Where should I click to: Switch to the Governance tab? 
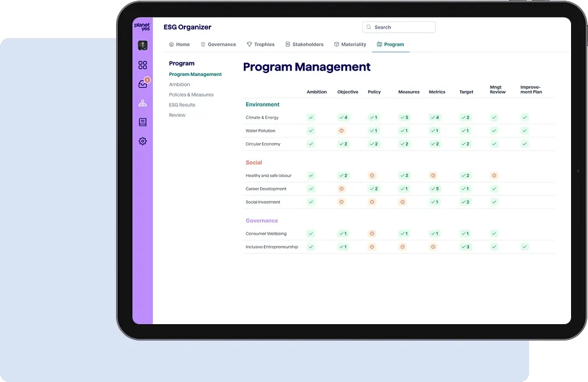(x=218, y=44)
